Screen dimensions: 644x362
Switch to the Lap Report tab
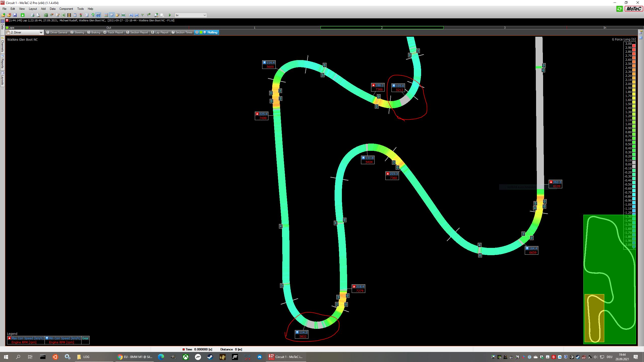[160, 32]
